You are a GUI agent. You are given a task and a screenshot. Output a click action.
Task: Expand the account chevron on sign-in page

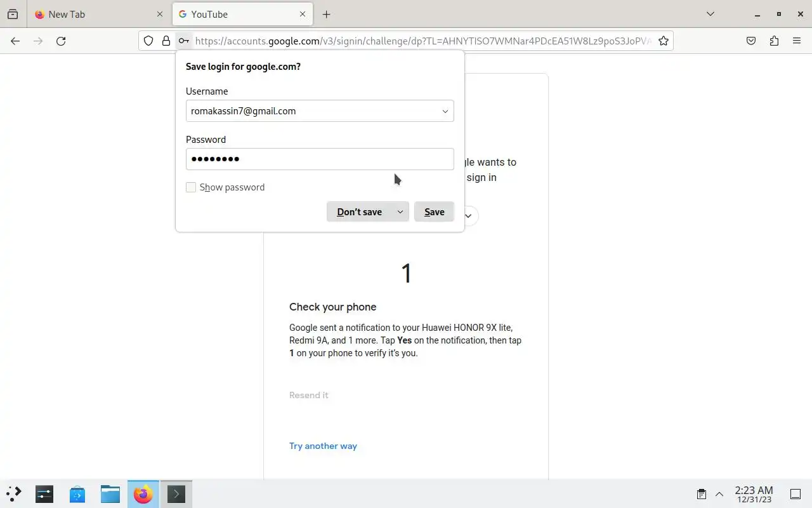click(x=468, y=216)
